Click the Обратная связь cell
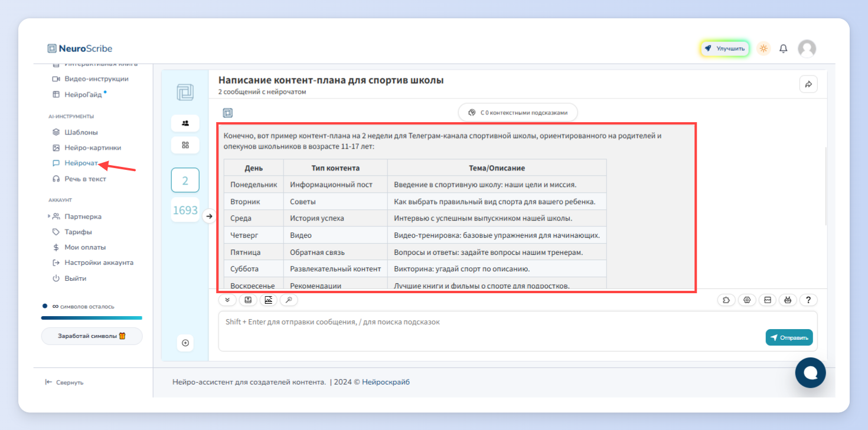 tap(335, 252)
